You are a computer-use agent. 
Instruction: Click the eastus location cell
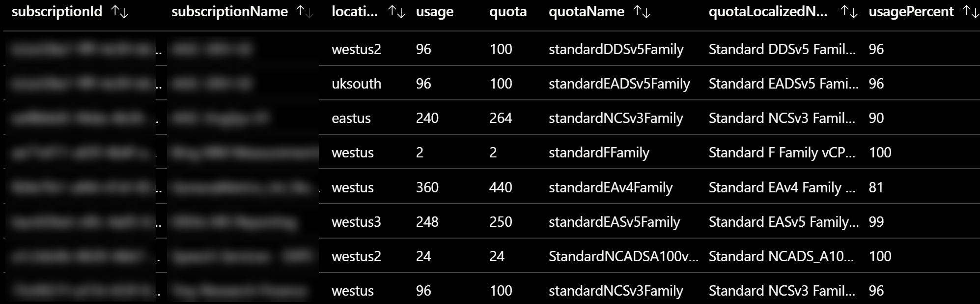(x=351, y=118)
